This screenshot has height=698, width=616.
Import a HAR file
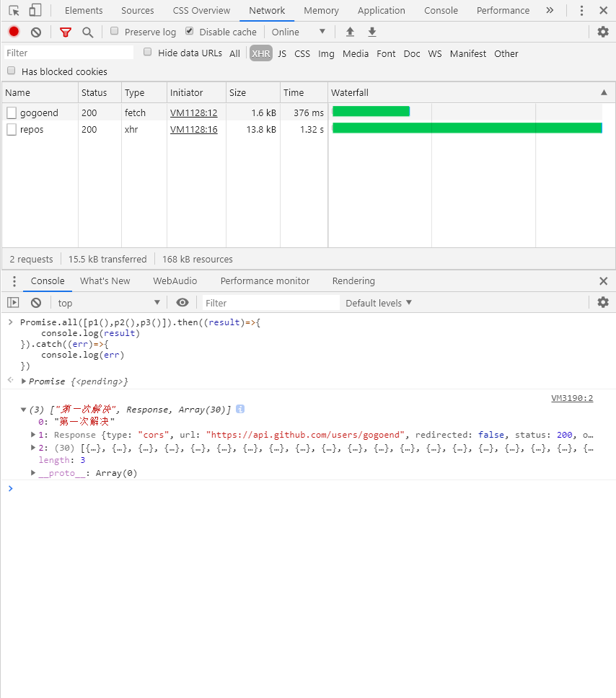click(x=350, y=32)
